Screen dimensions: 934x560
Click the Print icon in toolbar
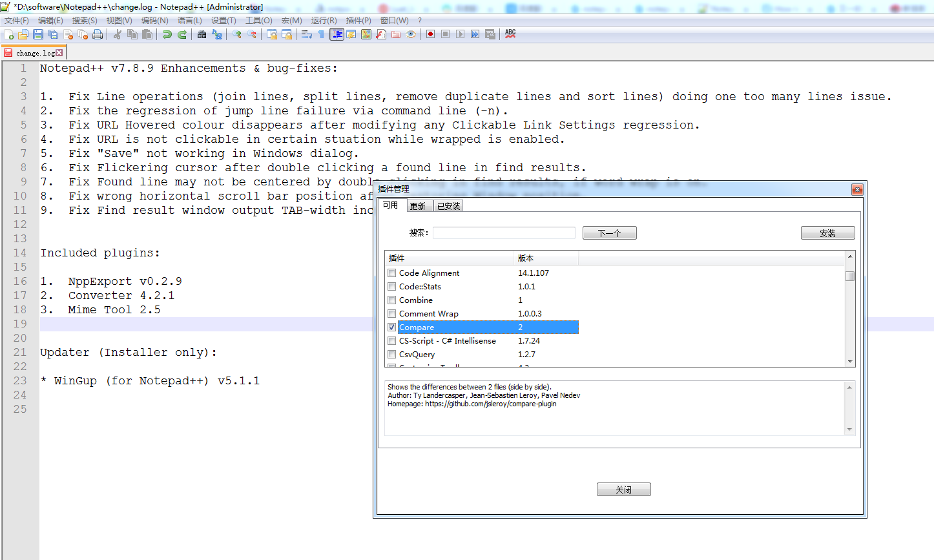(98, 34)
